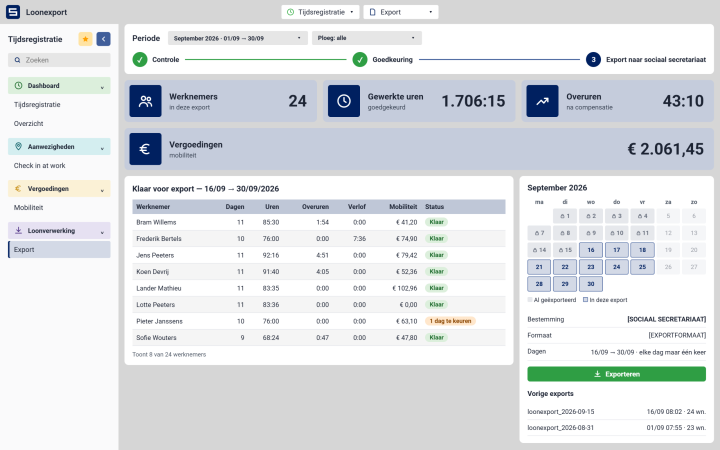Click 'Toont 8 van 24 werknemers' footer text
The width and height of the screenshot is (720, 450).
[169, 354]
